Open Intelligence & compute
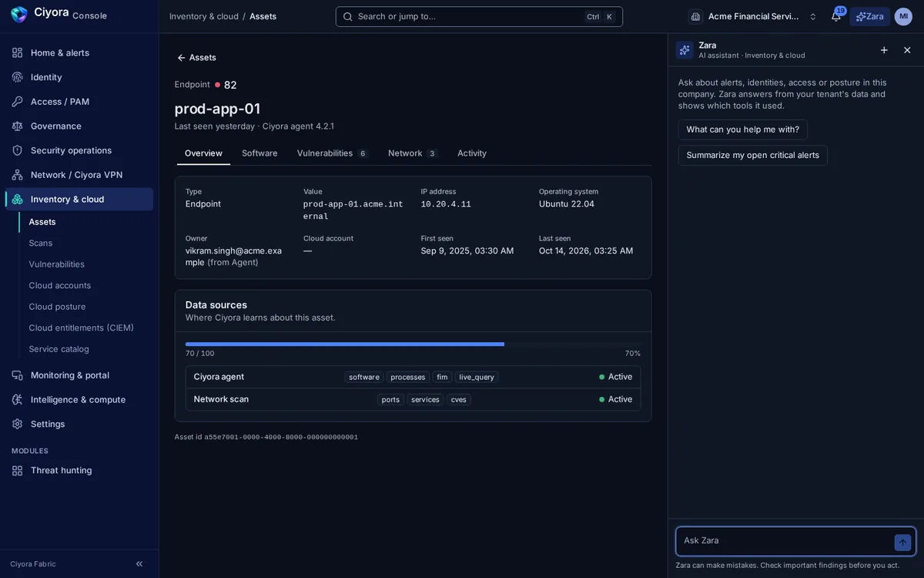This screenshot has height=578, width=924. click(79, 399)
